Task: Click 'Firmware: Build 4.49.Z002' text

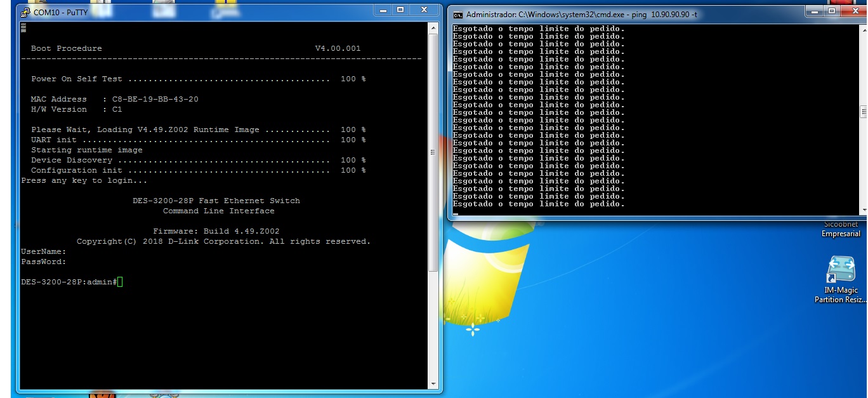Action: pos(216,231)
